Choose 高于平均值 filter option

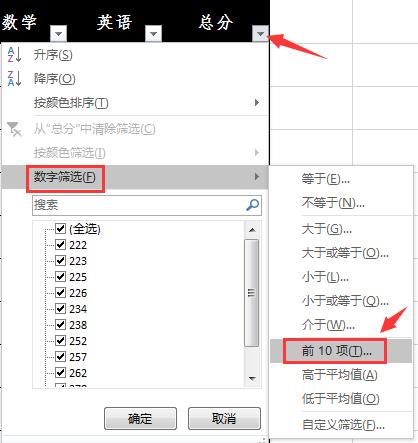[x=340, y=375]
